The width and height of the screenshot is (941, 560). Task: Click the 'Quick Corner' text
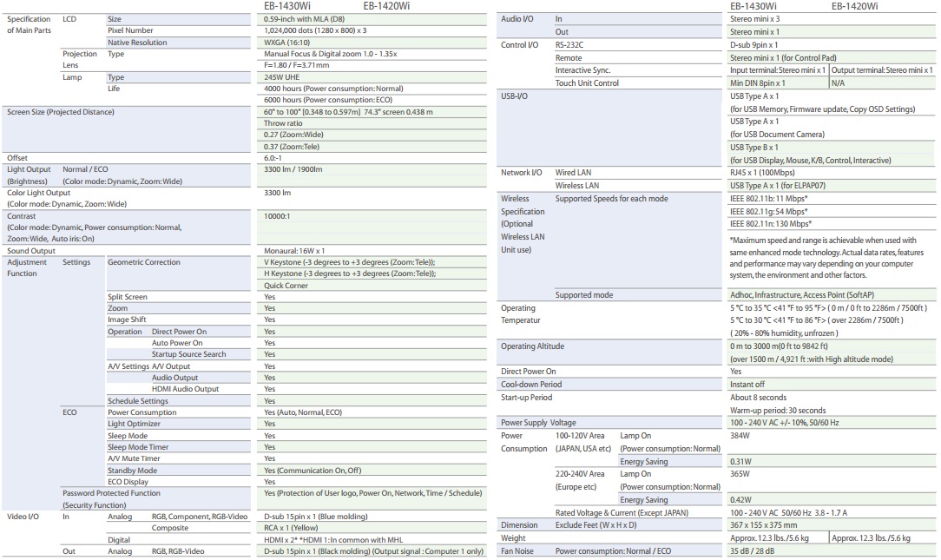[286, 287]
